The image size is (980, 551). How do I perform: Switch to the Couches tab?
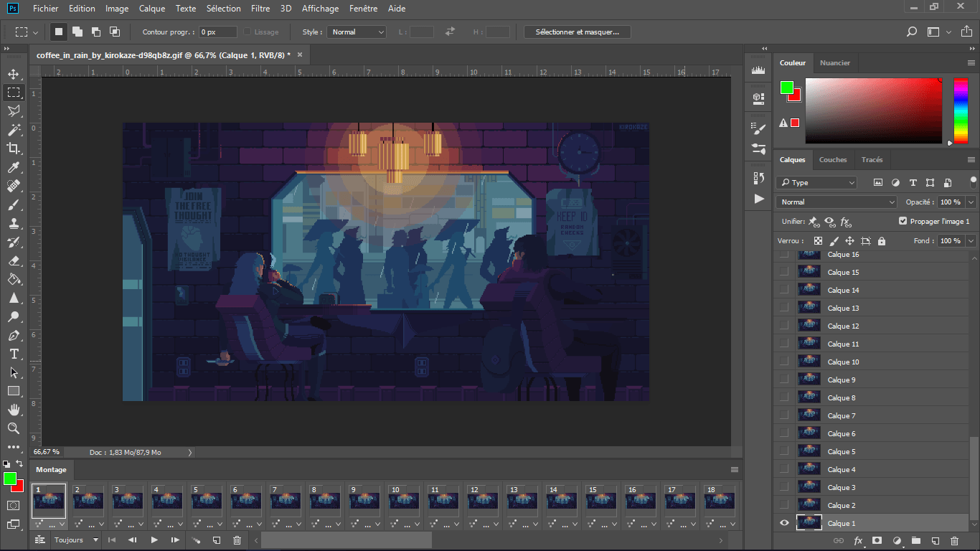(833, 160)
